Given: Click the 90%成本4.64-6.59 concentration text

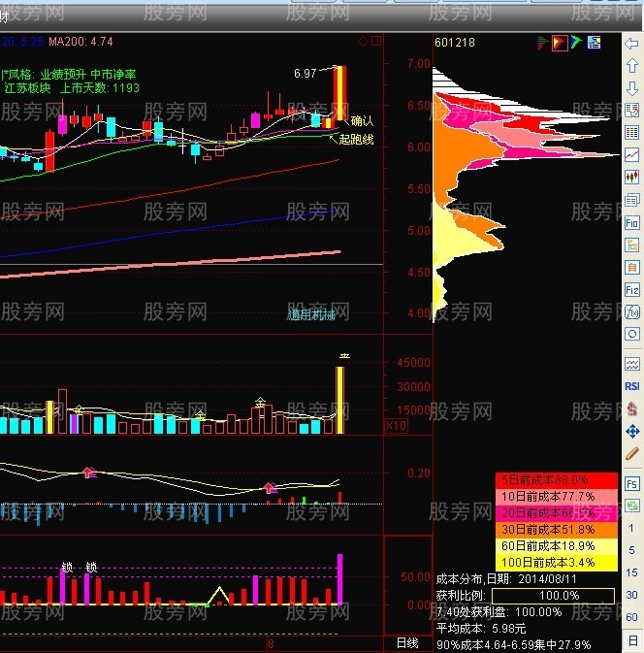Looking at the screenshot, I should coord(513,645).
